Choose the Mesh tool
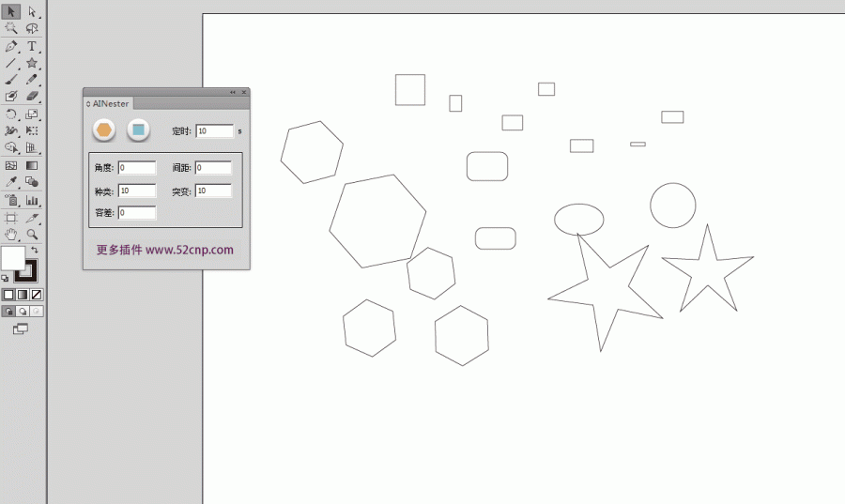Screen dimensions: 845x504 tap(10, 166)
